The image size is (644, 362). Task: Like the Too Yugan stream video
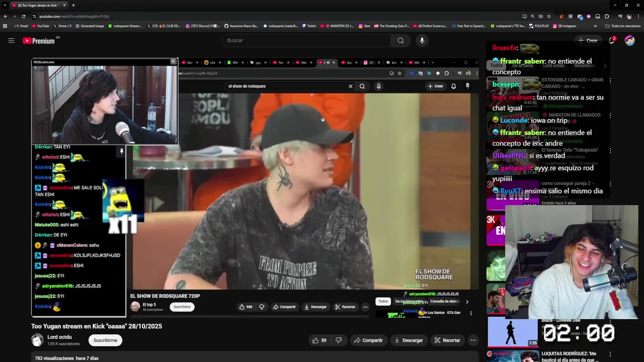coord(319,340)
